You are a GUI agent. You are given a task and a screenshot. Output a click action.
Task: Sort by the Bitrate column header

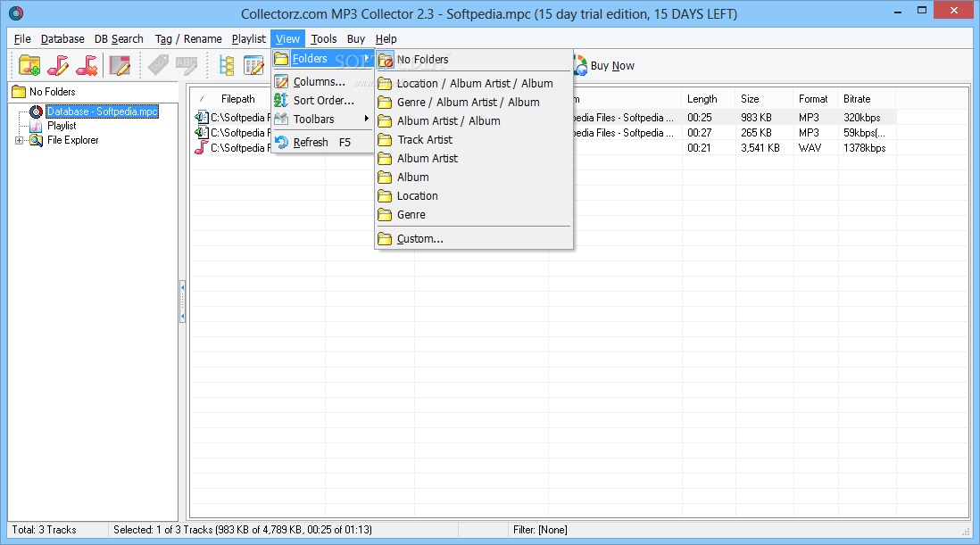[x=867, y=99]
